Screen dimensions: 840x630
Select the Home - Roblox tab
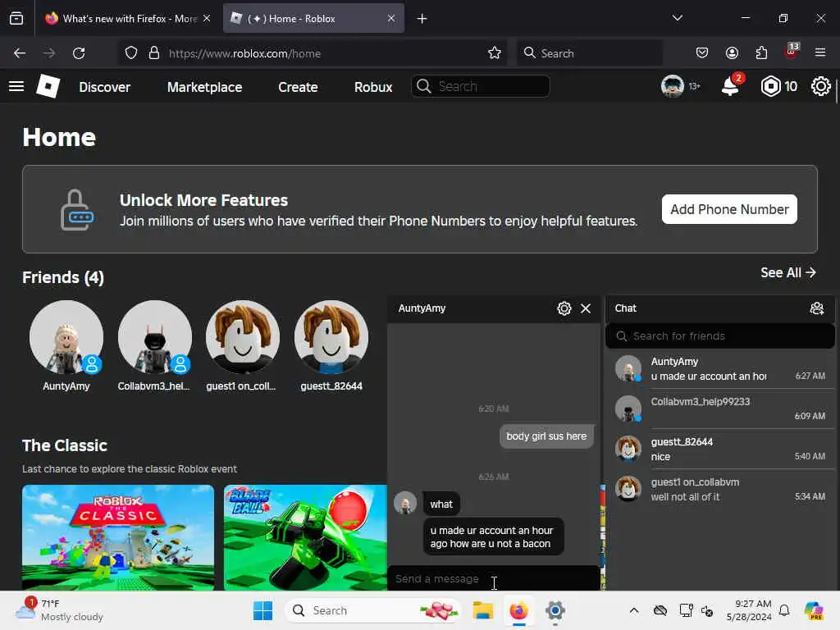tap(313, 19)
